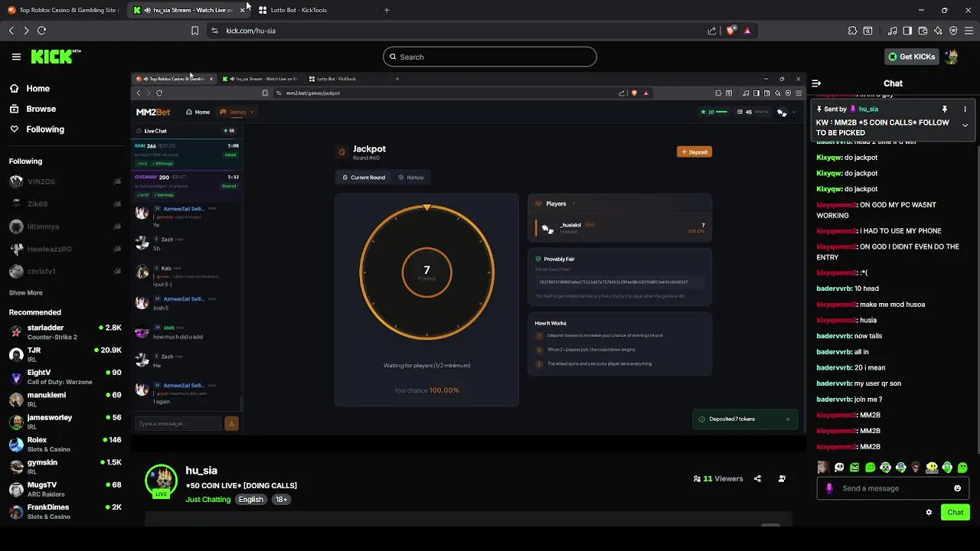Click Deposit button in streamed jackpot page
980x551 pixels.
click(x=694, y=152)
